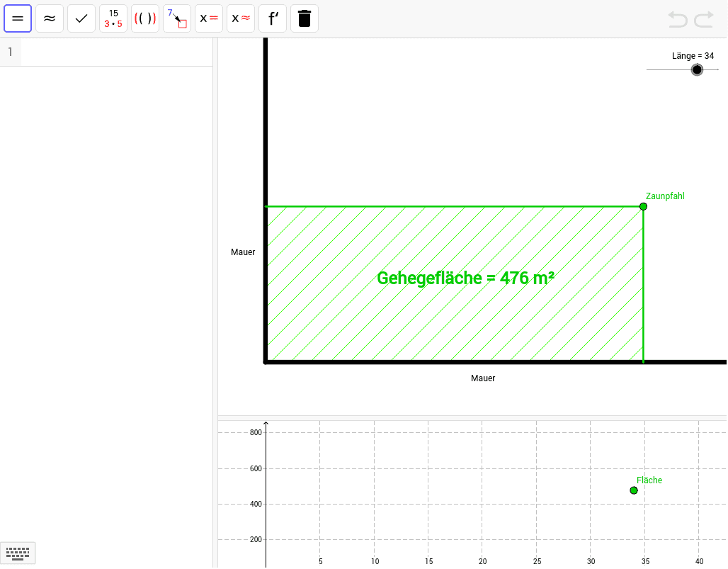
Task: Click the 20 x-axis tick label
Action: (x=483, y=562)
